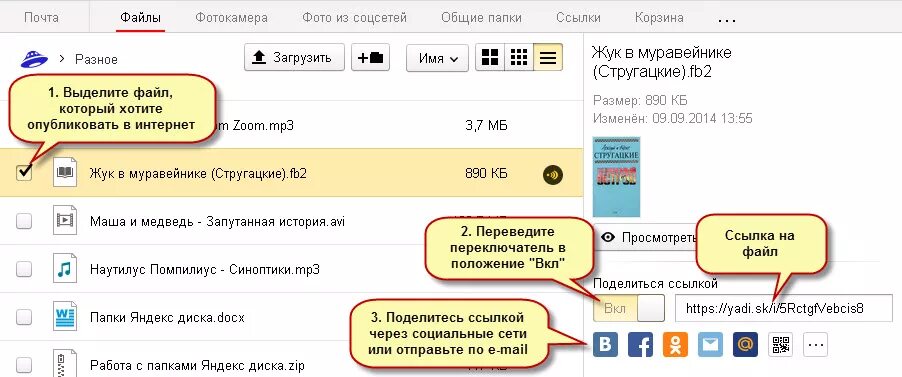The width and height of the screenshot is (902, 377).
Task: Click the book file icon of Жук в муравейнике
Action: click(x=64, y=173)
